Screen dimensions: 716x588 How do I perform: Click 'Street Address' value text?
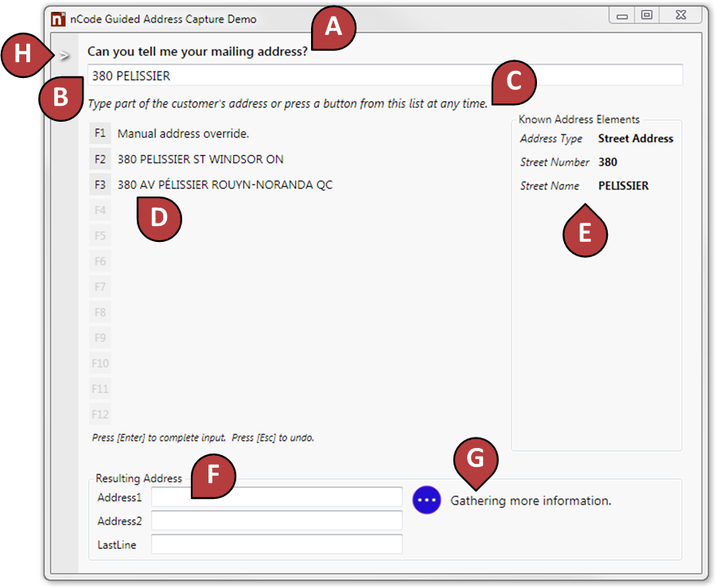[x=636, y=138]
